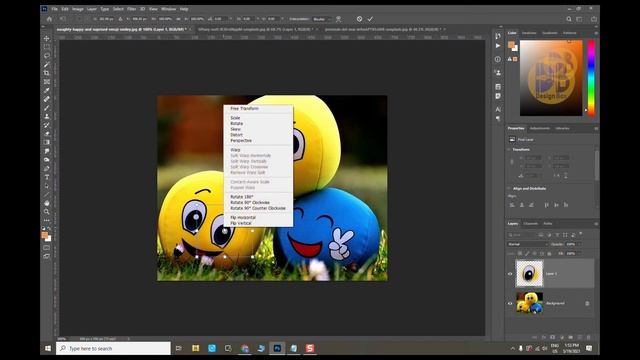
Task: Toggle the layer filter switch
Action: coord(580,234)
